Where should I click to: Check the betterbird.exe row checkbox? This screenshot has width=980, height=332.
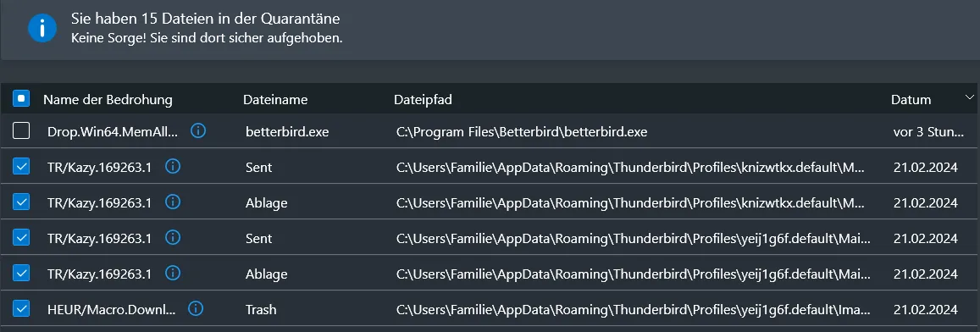point(21,130)
